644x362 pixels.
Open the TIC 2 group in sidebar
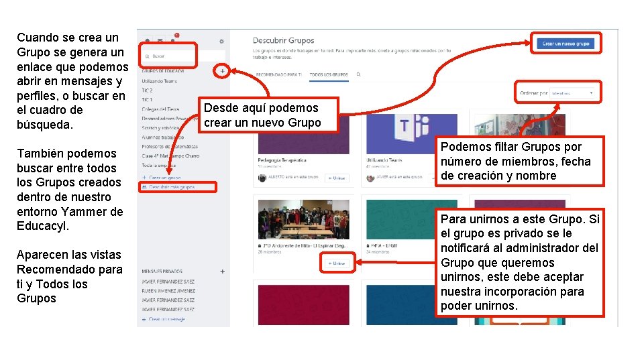tap(147, 90)
